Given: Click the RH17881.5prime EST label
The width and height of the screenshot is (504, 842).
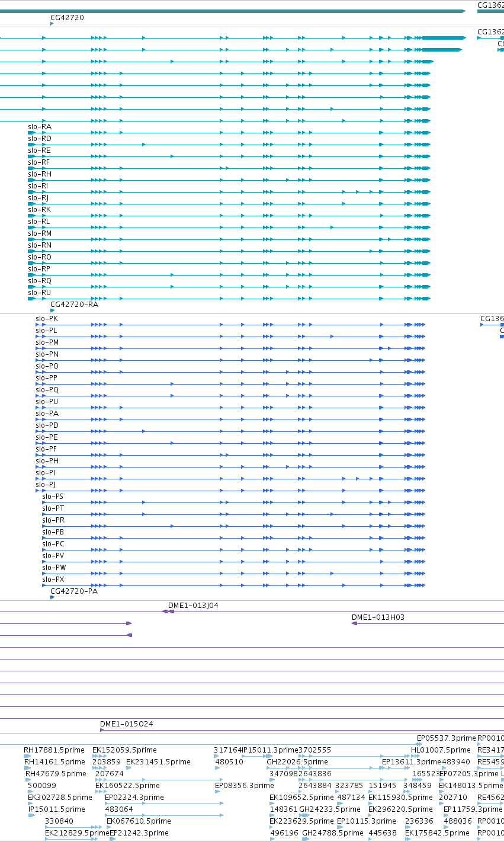Looking at the screenshot, I should pos(54,750).
